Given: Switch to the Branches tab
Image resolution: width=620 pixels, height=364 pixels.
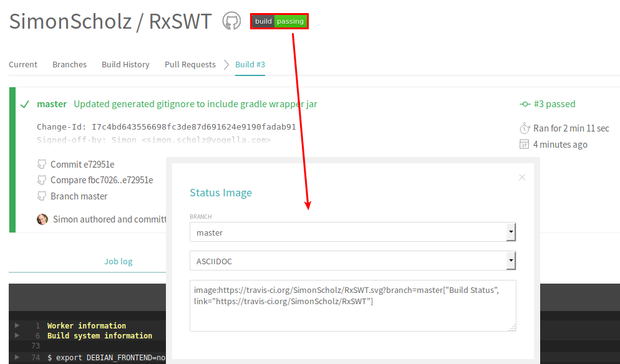Looking at the screenshot, I should pos(70,64).
